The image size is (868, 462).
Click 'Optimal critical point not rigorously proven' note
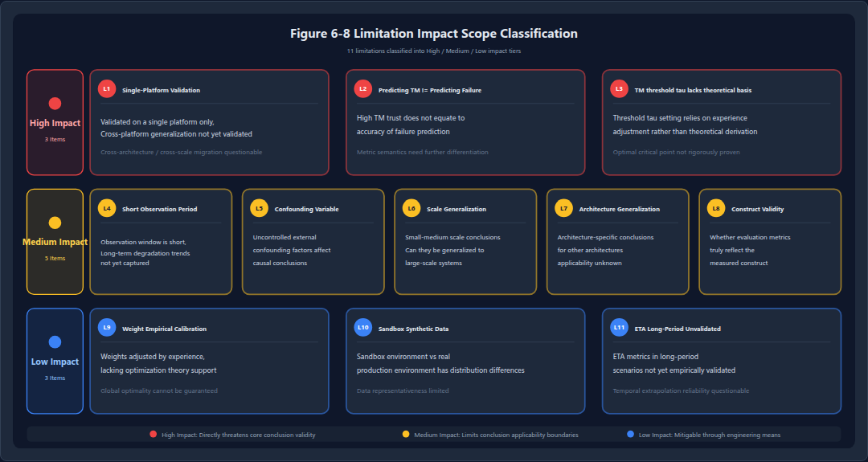tap(677, 152)
